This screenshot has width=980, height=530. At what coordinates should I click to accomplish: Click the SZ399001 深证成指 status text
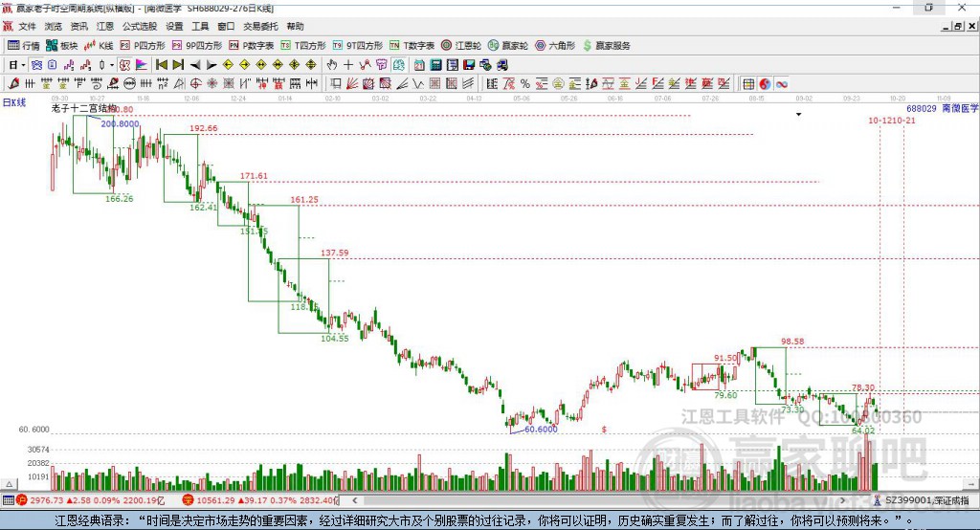click(926, 500)
